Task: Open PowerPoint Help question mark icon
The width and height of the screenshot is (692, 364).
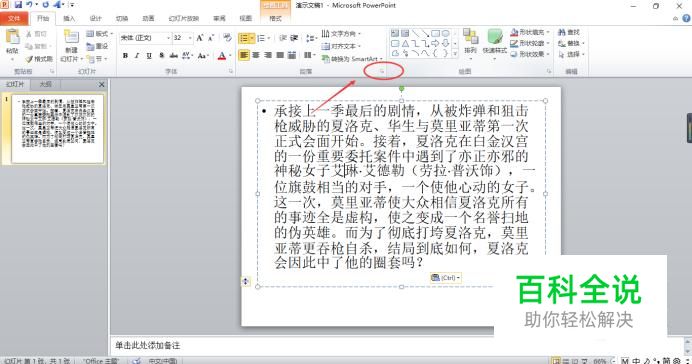Action: [x=686, y=18]
